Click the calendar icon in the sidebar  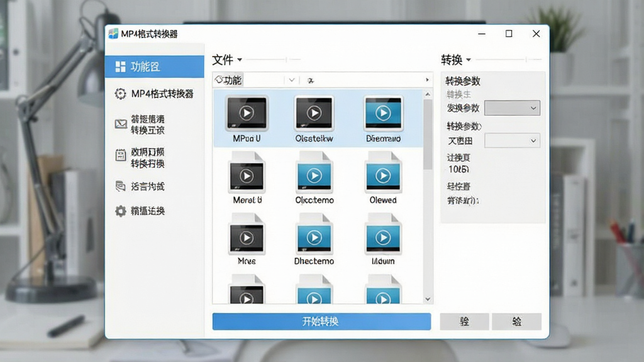(120, 155)
